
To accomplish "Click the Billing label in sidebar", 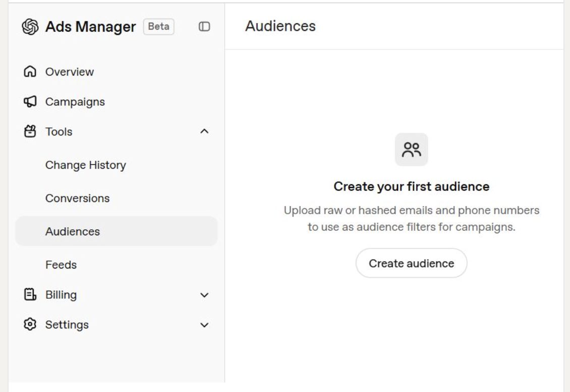I will [x=61, y=295].
